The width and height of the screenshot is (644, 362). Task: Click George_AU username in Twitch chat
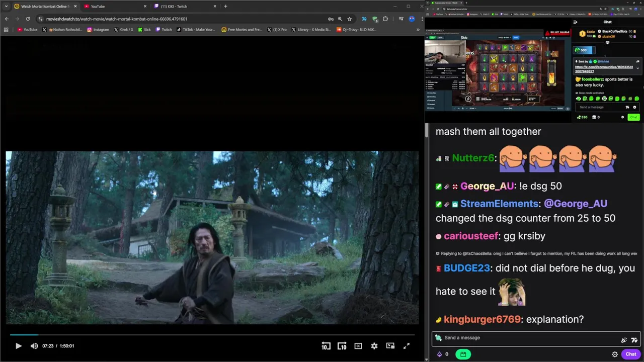point(487,186)
